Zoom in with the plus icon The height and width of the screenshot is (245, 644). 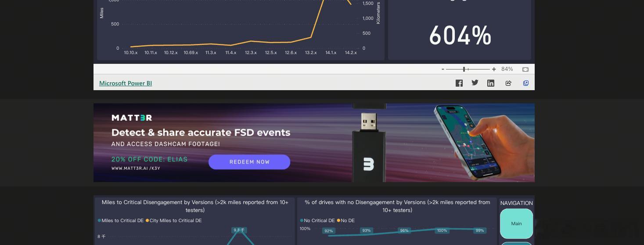[x=494, y=69]
